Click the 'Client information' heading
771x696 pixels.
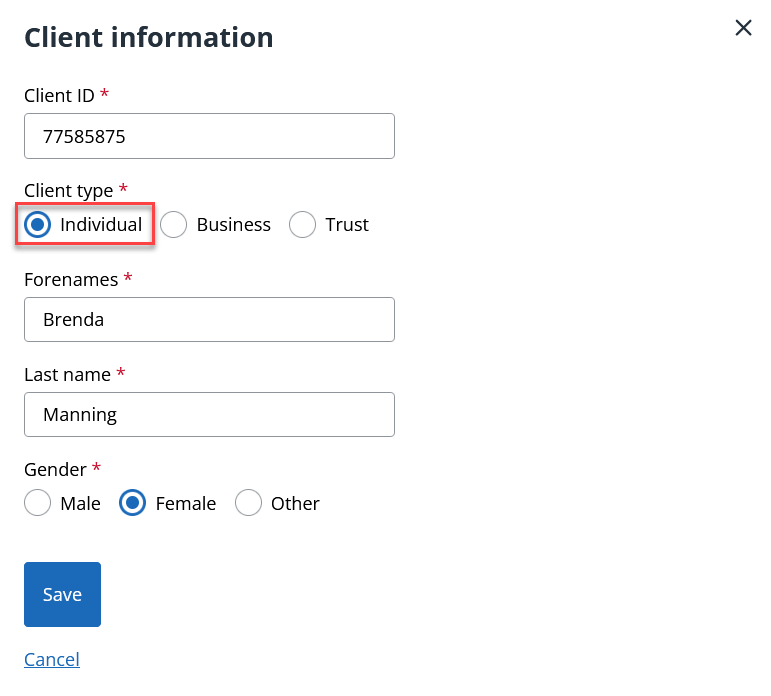coord(149,37)
